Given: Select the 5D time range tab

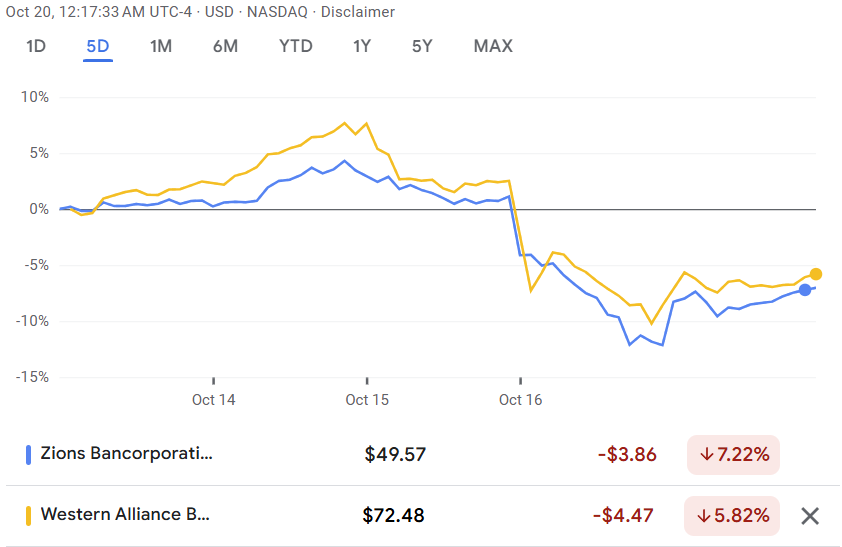Looking at the screenshot, I should (x=98, y=46).
